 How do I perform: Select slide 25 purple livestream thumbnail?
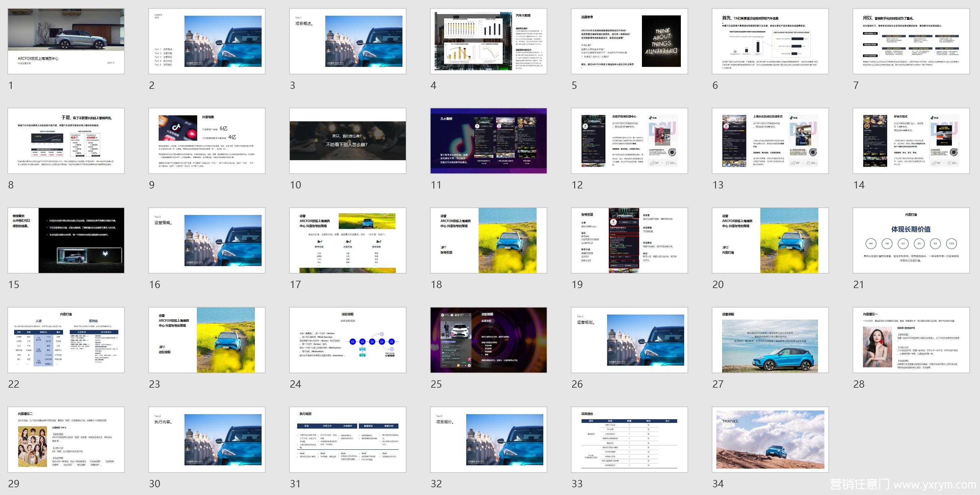[x=488, y=340]
